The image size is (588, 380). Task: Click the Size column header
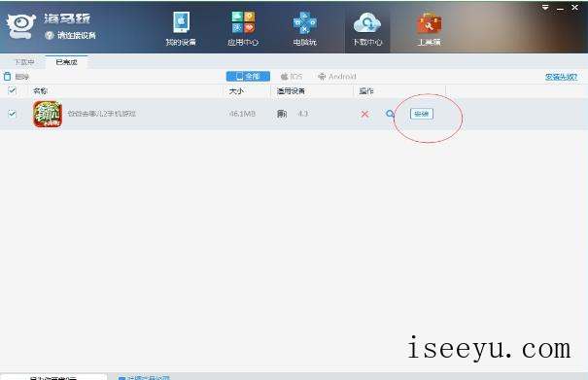point(236,90)
